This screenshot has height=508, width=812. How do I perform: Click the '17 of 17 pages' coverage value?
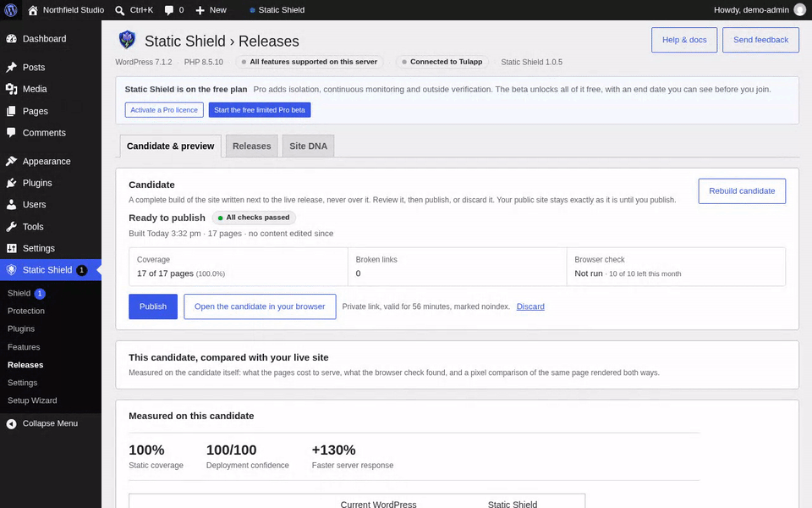tap(165, 273)
